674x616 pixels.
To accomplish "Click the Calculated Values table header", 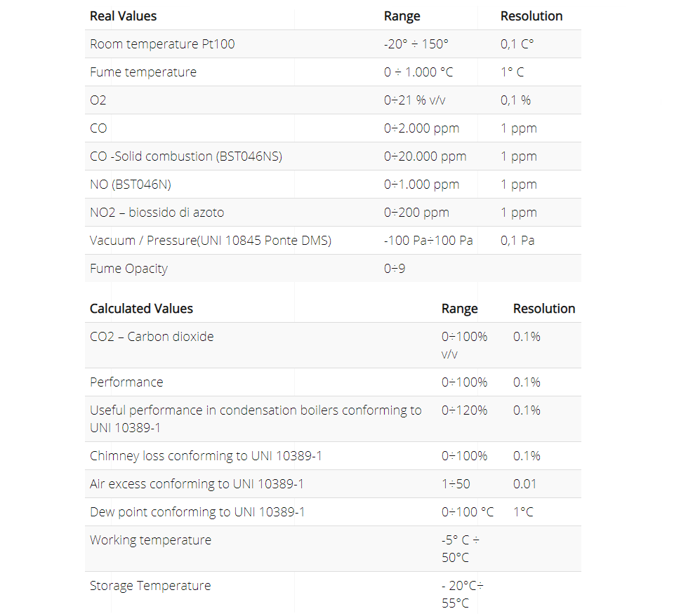I will point(141,309).
